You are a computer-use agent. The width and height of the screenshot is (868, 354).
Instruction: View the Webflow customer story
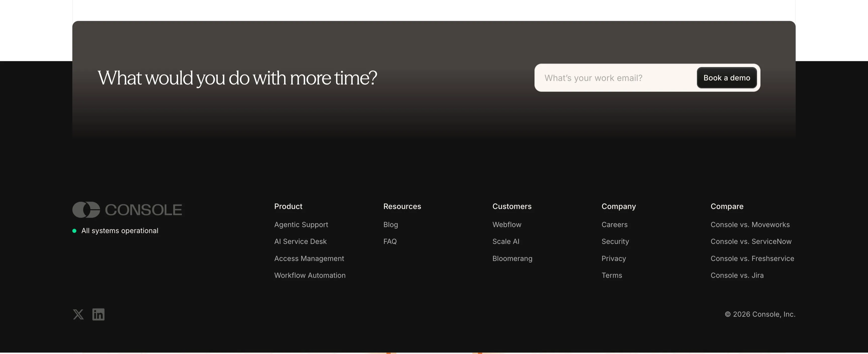[x=507, y=225]
